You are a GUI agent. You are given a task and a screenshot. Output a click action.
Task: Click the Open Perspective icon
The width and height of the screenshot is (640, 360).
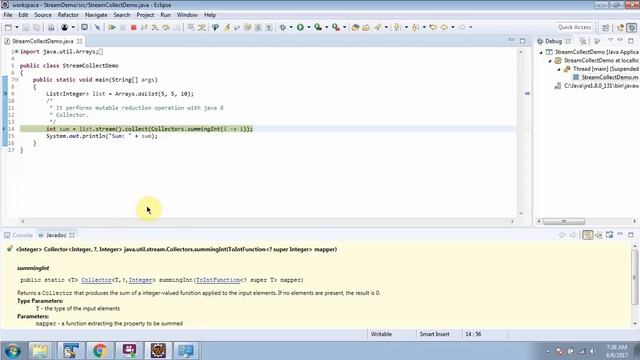coord(605,27)
